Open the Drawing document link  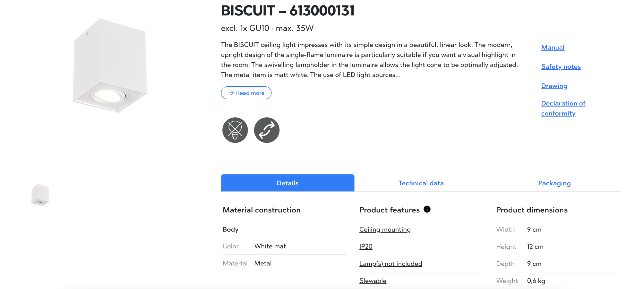[554, 86]
